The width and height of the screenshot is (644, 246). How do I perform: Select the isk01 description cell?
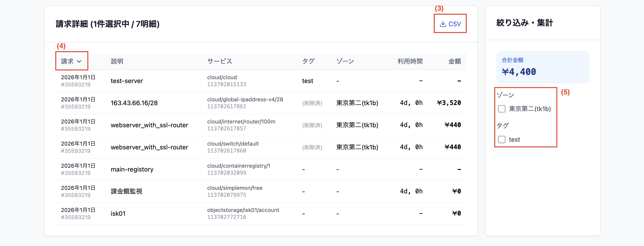click(x=118, y=214)
